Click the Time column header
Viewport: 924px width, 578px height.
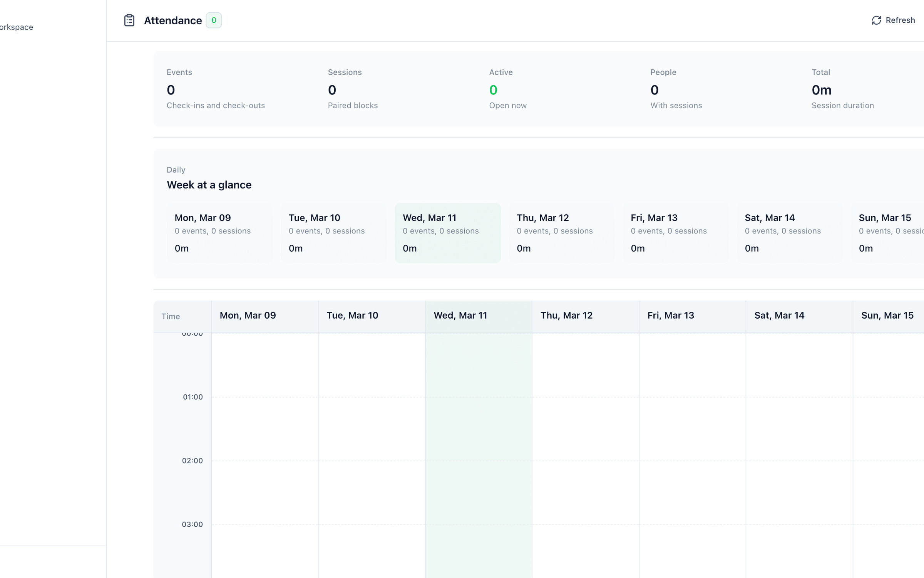[x=171, y=316]
